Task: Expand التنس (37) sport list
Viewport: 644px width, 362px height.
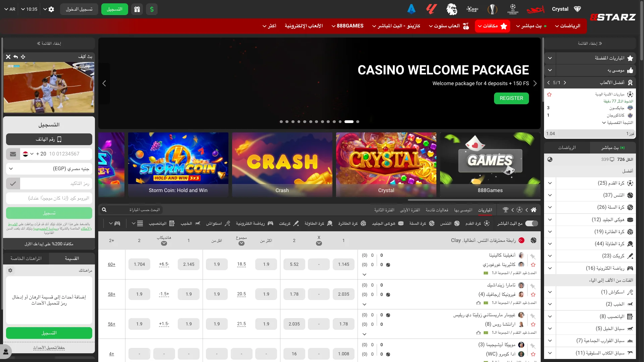Action: pos(550,195)
